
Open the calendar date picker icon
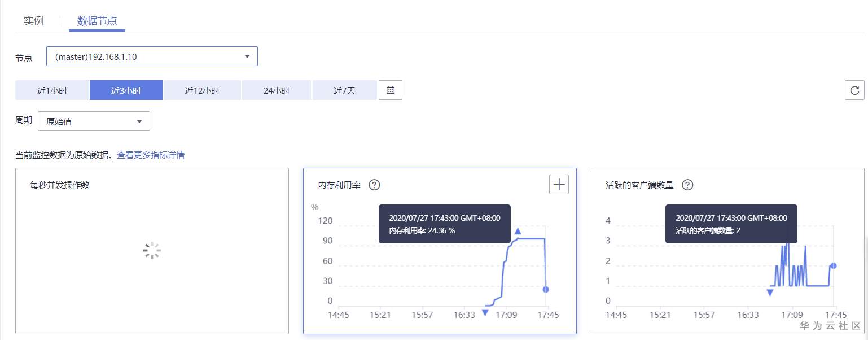pos(391,90)
